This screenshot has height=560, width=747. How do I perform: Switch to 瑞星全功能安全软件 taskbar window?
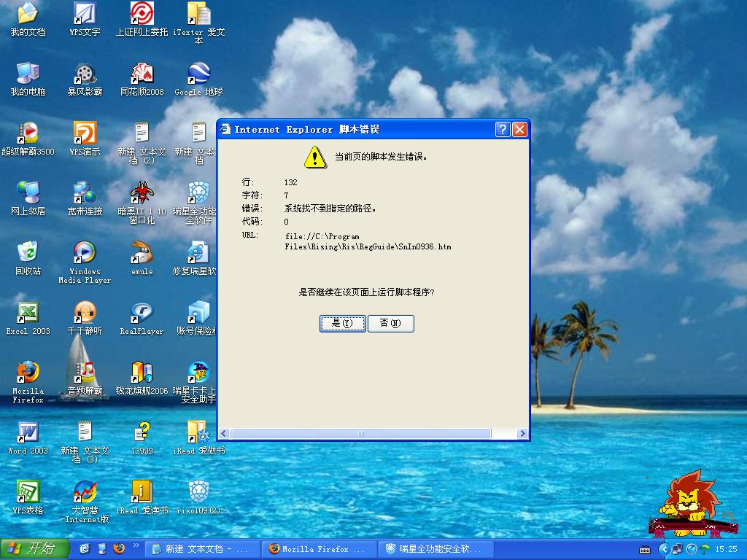(x=436, y=549)
